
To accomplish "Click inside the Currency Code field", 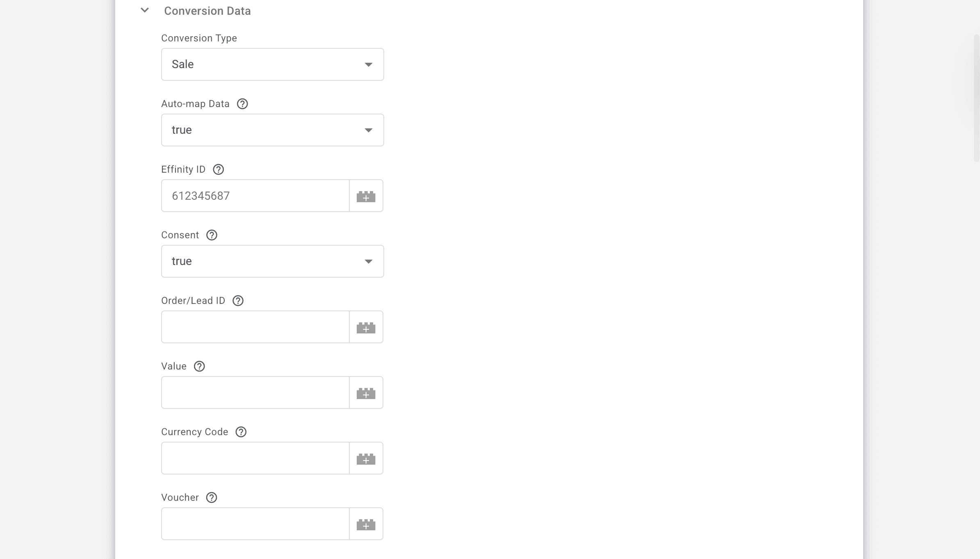I will [254, 458].
